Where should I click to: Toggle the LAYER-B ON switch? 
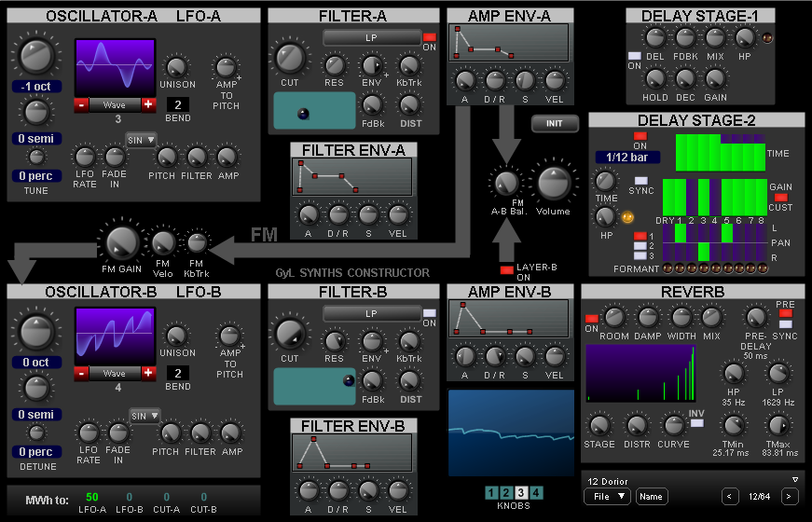(x=507, y=270)
